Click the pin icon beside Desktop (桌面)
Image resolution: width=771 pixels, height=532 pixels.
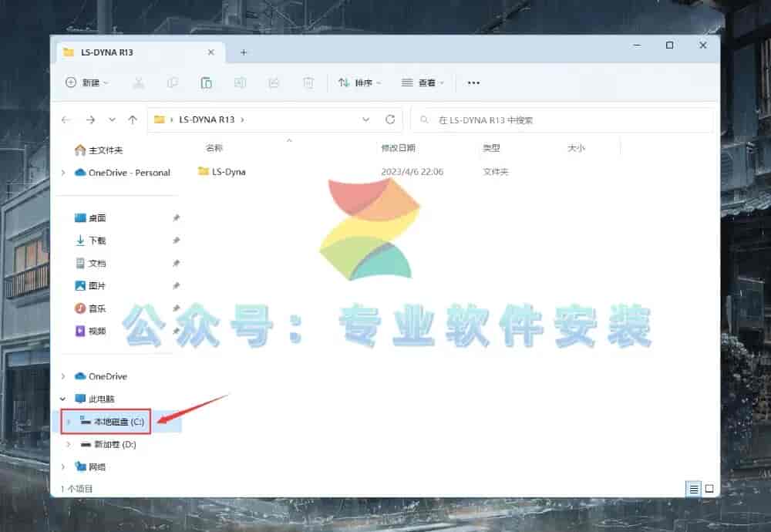point(176,218)
